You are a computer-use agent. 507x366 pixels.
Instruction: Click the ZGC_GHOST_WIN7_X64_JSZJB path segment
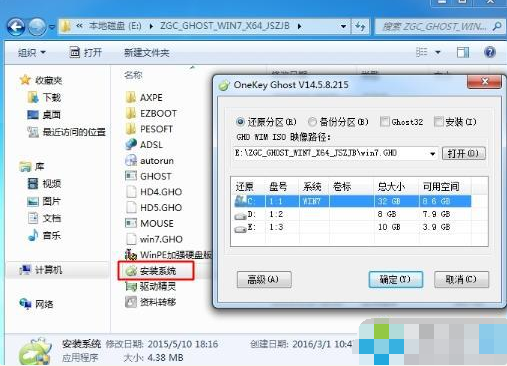[225, 26]
